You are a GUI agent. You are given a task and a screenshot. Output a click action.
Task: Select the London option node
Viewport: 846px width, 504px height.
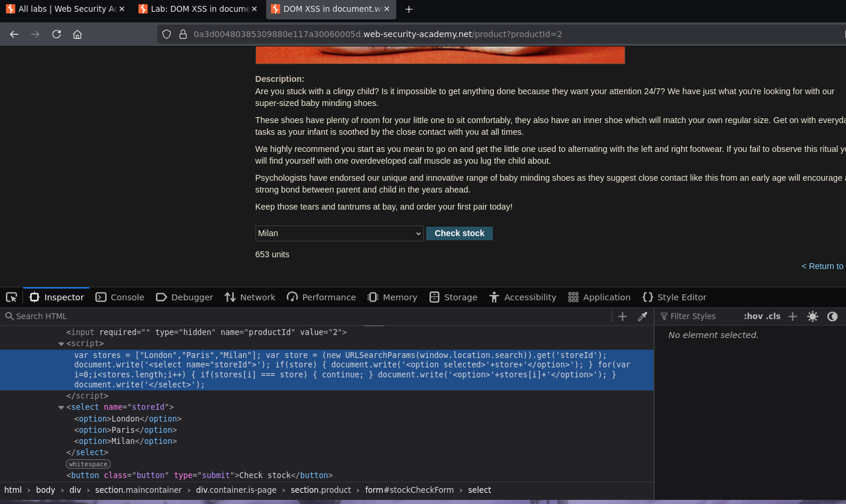pos(128,419)
